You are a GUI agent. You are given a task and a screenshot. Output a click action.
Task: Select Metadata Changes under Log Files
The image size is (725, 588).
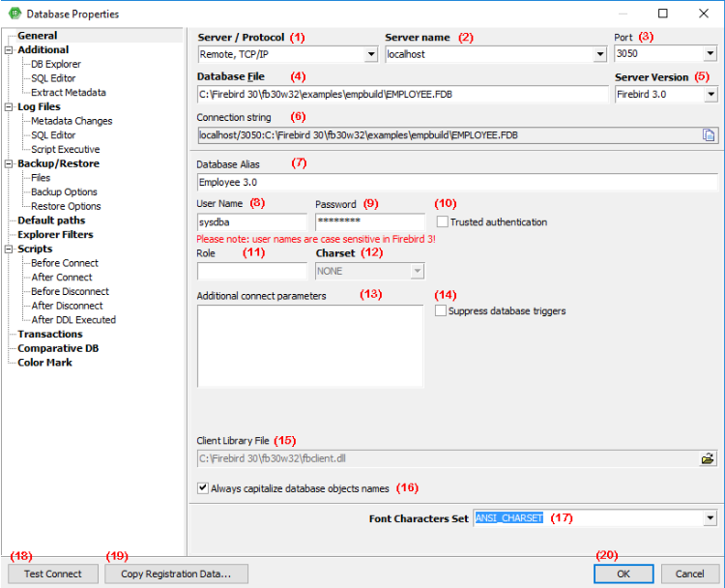click(x=72, y=121)
